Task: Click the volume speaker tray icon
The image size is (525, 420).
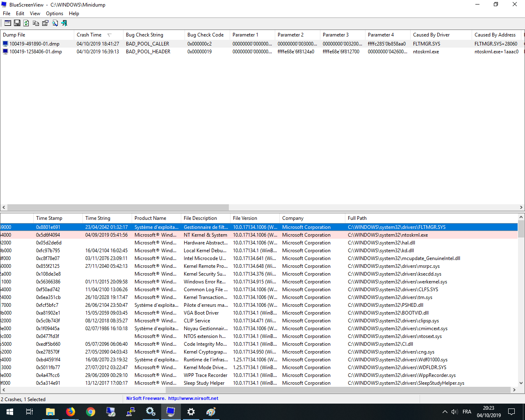Action: (454, 412)
